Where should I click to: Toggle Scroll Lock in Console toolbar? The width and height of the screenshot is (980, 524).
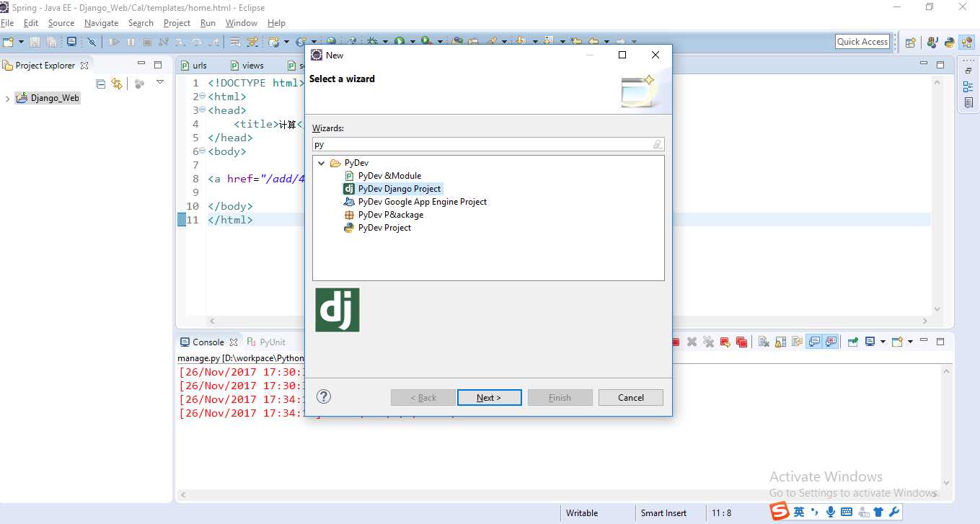(780, 342)
